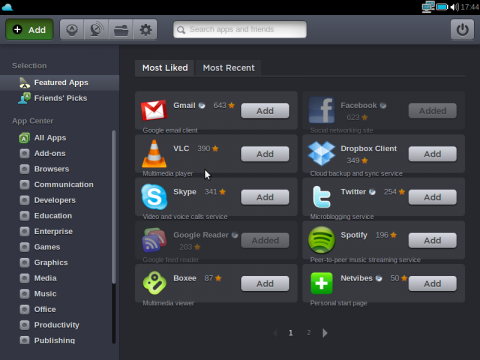This screenshot has width=480, height=360.
Task: Click the web badge beside Netvibes
Action: (379, 278)
